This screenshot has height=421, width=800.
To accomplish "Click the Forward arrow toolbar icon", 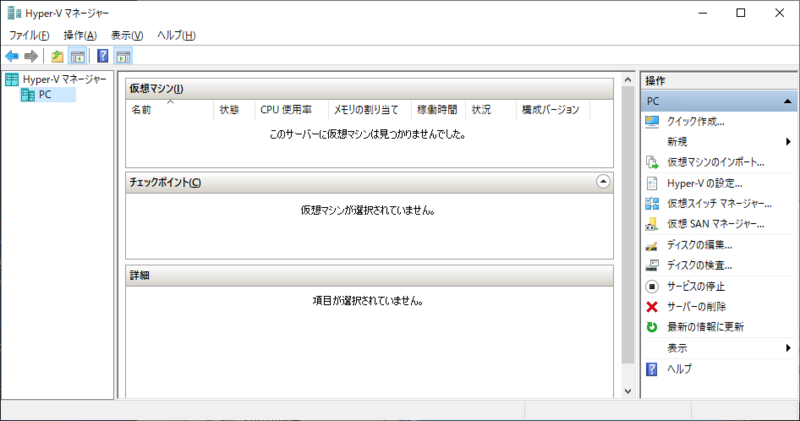I will click(x=31, y=56).
